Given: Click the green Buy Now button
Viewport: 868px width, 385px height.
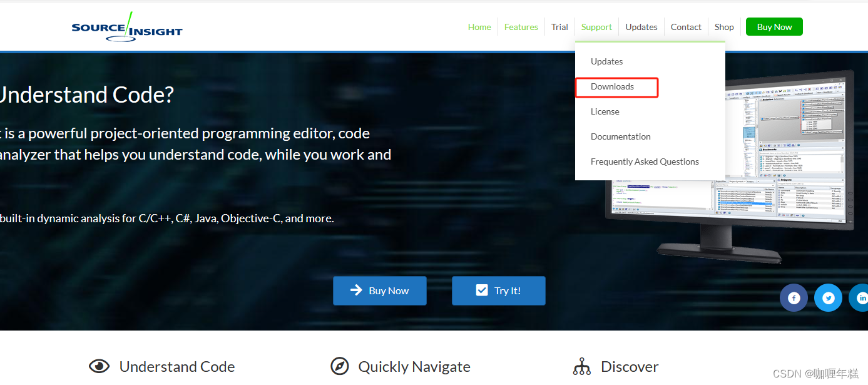Looking at the screenshot, I should click(x=774, y=27).
